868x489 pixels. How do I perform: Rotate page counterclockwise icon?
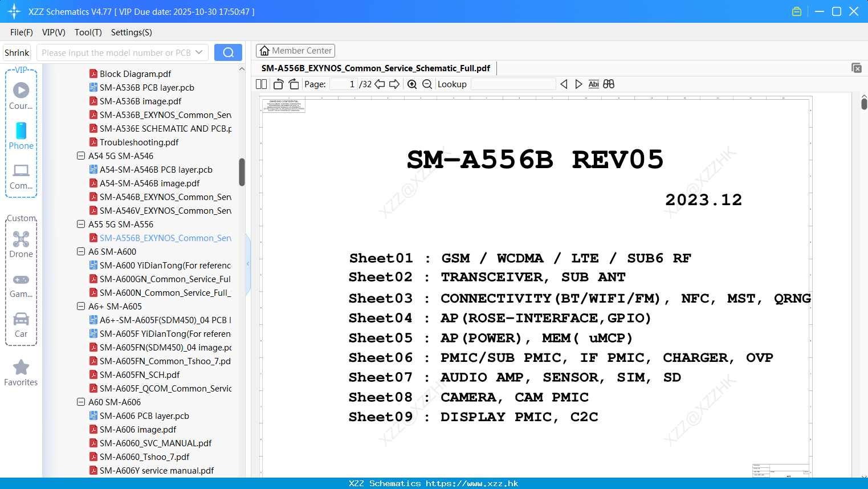pos(279,84)
